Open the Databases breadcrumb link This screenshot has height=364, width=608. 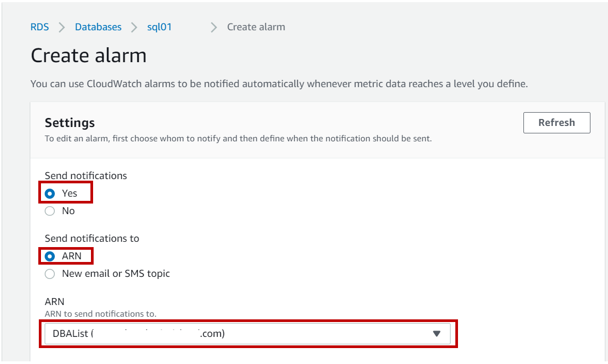[98, 27]
